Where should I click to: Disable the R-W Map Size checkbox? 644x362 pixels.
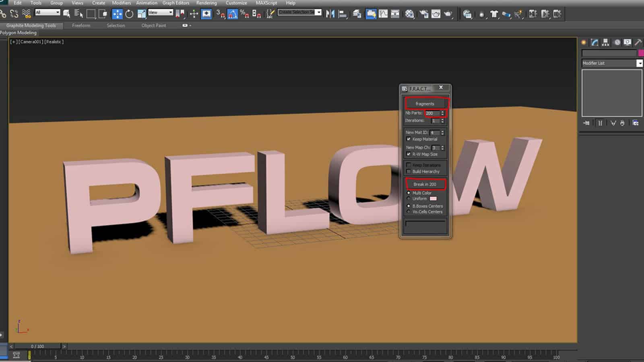(x=408, y=154)
